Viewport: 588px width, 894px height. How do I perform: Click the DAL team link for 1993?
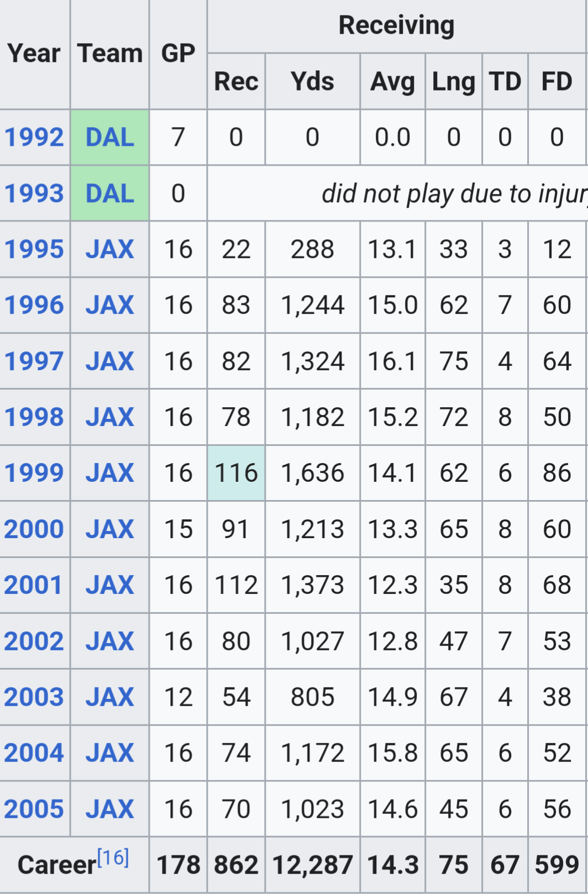click(110, 194)
